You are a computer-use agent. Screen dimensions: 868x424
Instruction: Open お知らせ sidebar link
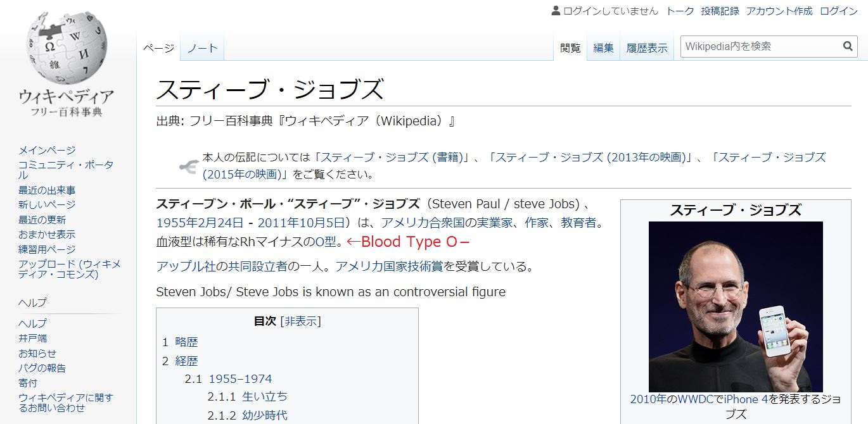click(x=37, y=353)
